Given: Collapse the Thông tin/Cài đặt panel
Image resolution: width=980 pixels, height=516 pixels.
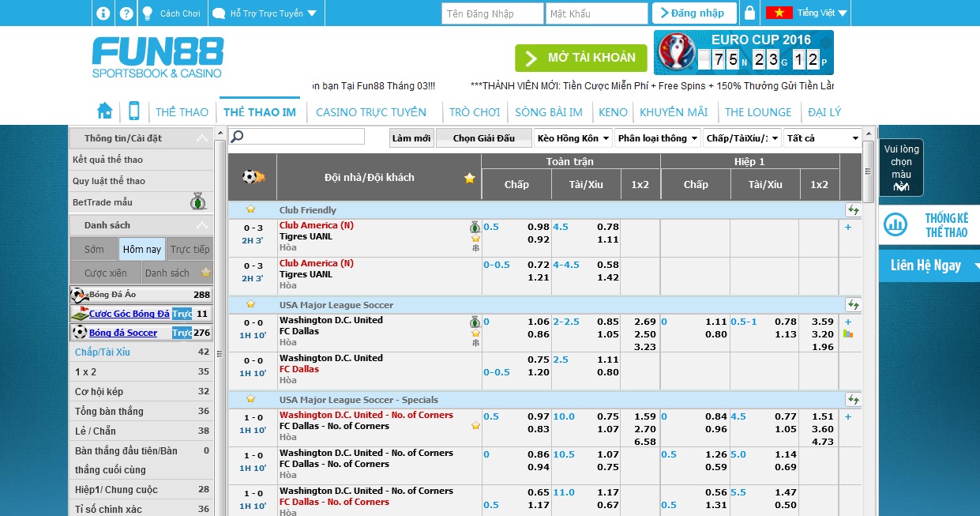Looking at the screenshot, I should click(x=203, y=138).
